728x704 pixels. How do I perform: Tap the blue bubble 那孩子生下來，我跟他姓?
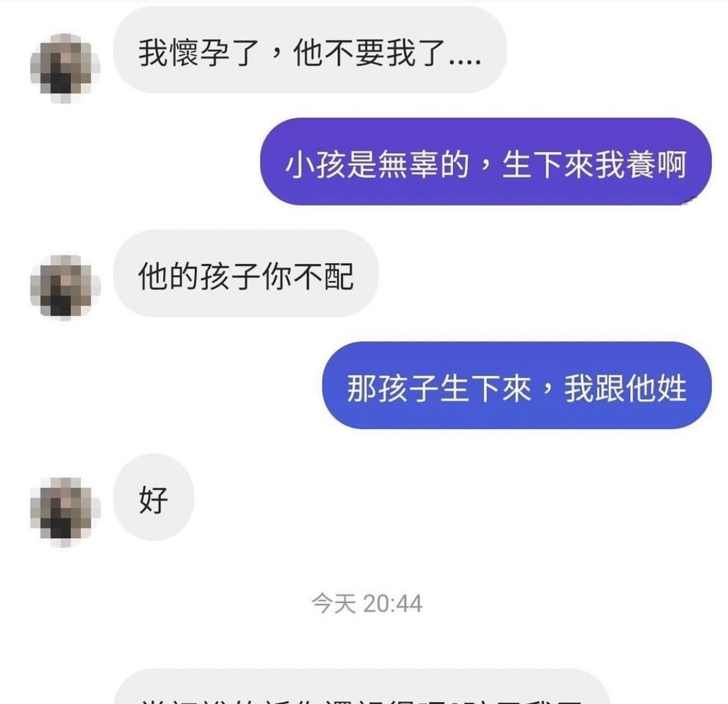click(516, 385)
